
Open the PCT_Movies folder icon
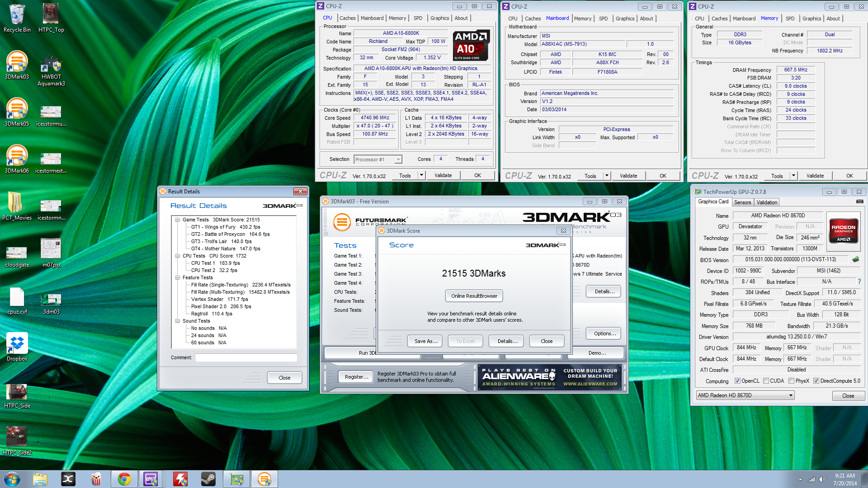(x=17, y=206)
